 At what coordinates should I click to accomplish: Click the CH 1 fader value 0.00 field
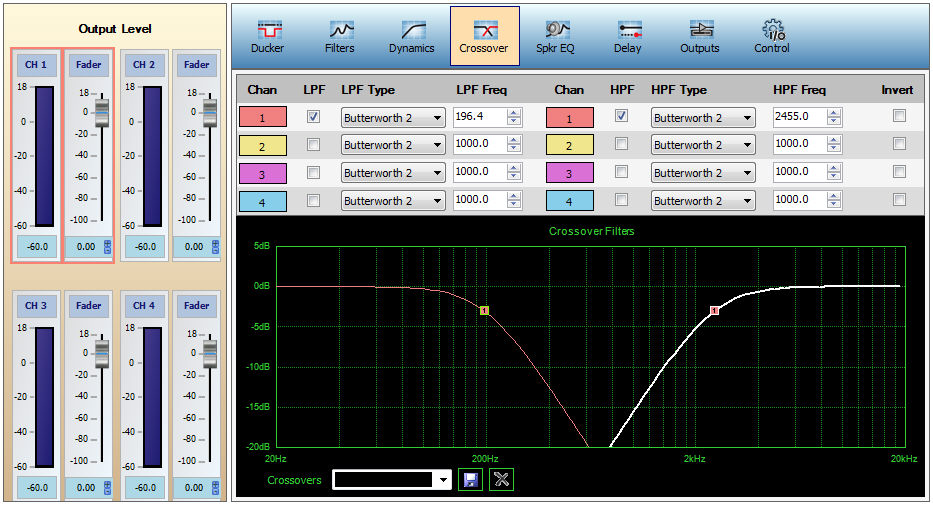[85, 246]
